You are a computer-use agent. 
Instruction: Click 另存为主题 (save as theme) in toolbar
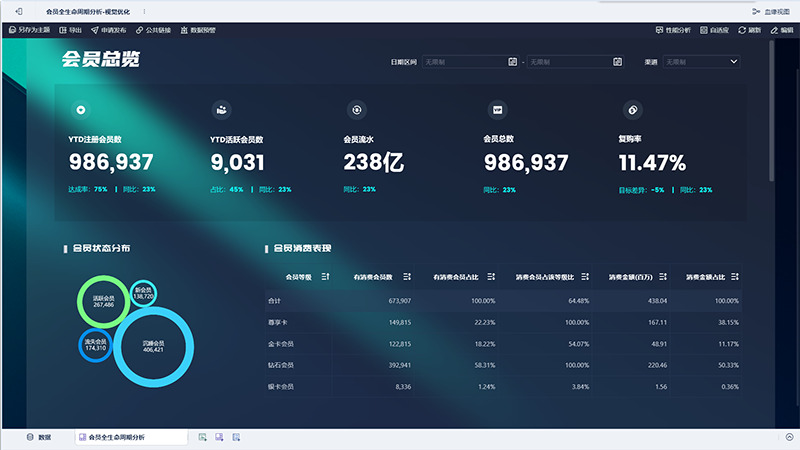point(30,30)
